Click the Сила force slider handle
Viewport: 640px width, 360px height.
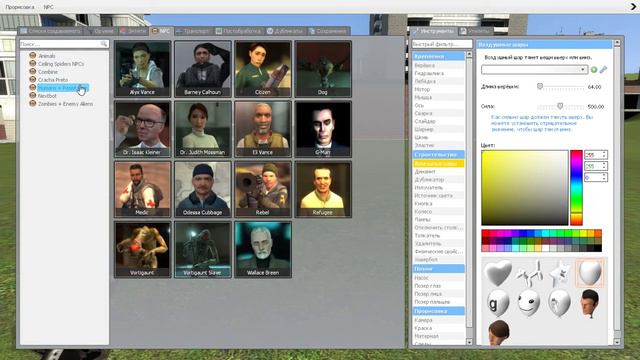point(560,106)
